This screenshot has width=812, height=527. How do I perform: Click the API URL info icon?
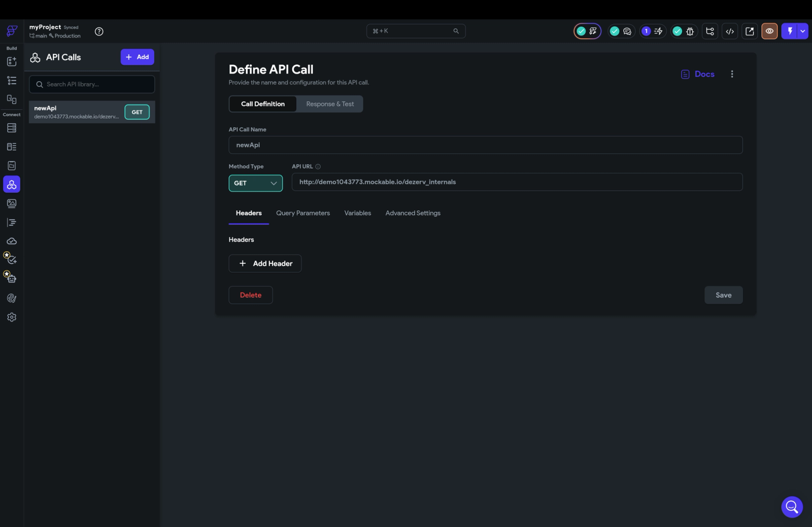(318, 166)
